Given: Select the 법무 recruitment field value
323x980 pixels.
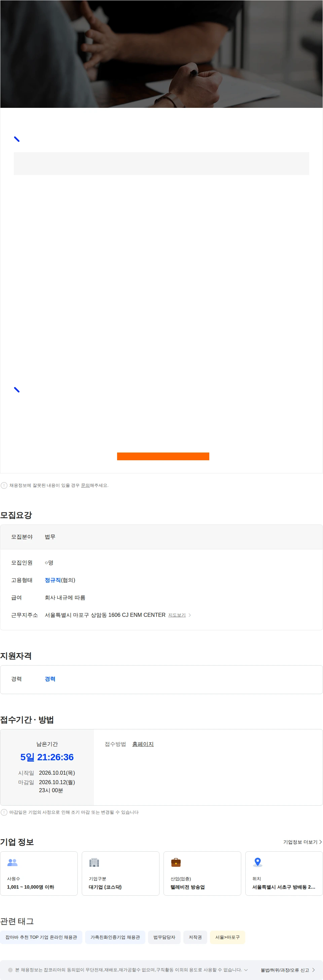Looking at the screenshot, I should point(50,537).
